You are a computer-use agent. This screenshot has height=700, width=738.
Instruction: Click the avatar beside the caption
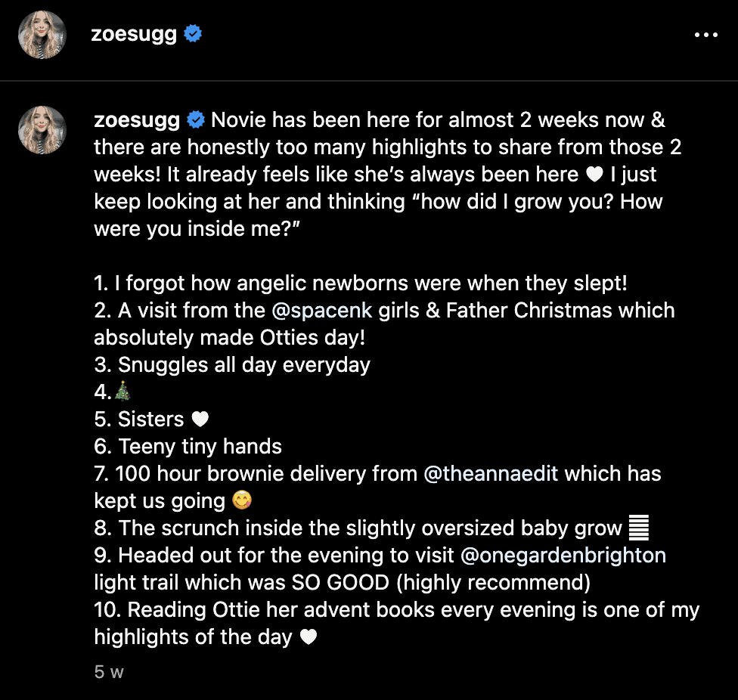pyautogui.click(x=42, y=130)
